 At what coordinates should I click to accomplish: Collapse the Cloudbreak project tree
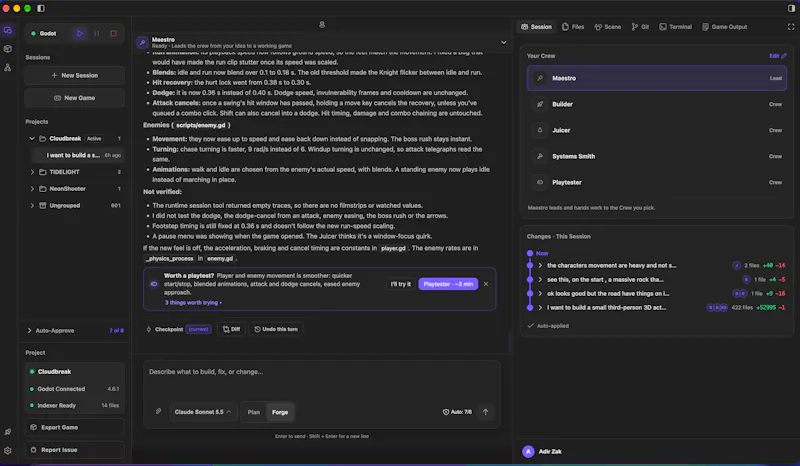pyautogui.click(x=32, y=138)
